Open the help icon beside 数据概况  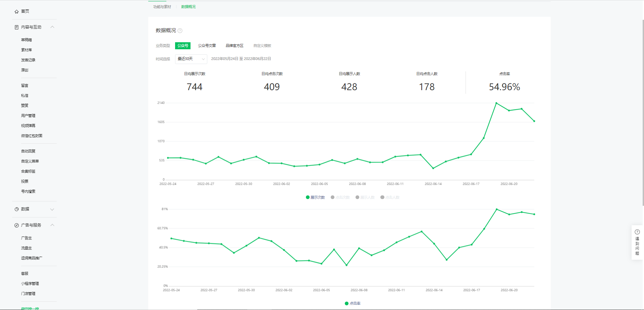tap(180, 30)
